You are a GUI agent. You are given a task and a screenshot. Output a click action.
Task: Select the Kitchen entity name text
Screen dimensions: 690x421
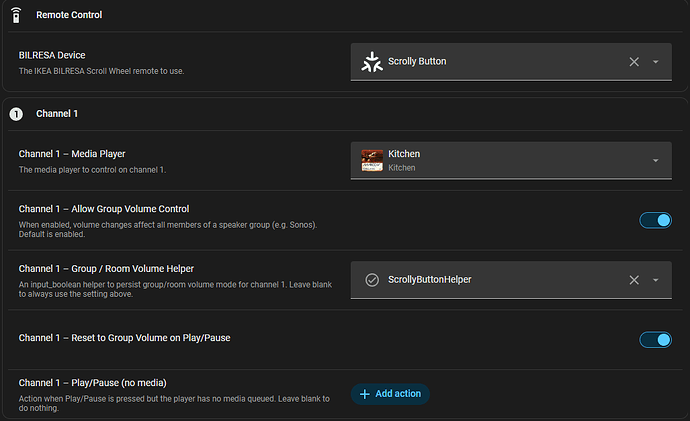404,154
